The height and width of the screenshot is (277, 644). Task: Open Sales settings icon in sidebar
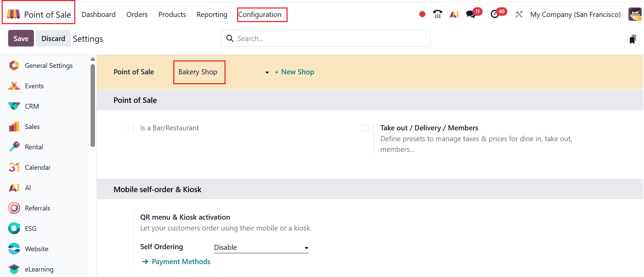coord(14,127)
